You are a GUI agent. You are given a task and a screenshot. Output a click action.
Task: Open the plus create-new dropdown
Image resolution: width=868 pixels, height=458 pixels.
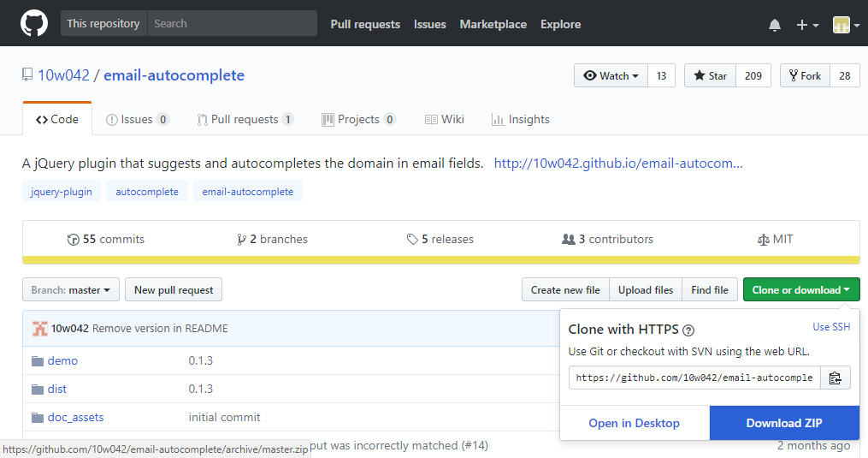point(807,25)
